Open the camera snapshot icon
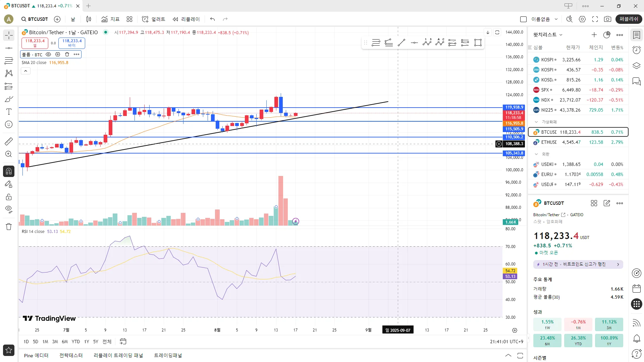Screen dimensions: 644x362 coord(607,19)
